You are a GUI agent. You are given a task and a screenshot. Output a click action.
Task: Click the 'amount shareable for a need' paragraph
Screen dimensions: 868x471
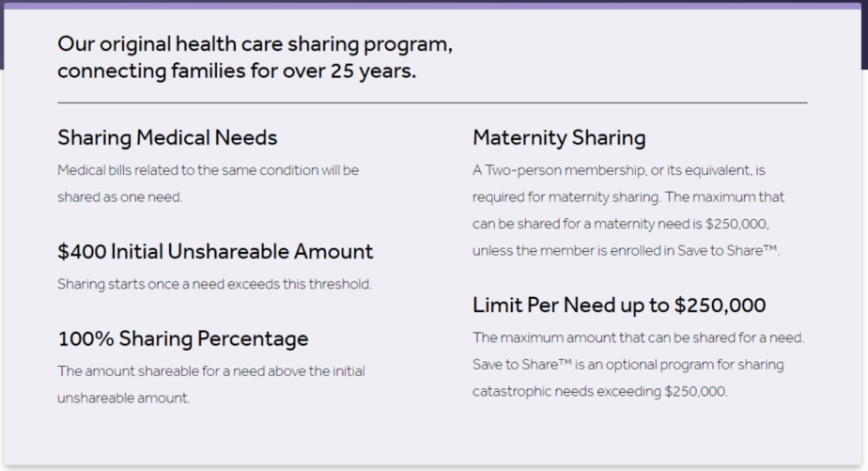pyautogui.click(x=211, y=385)
